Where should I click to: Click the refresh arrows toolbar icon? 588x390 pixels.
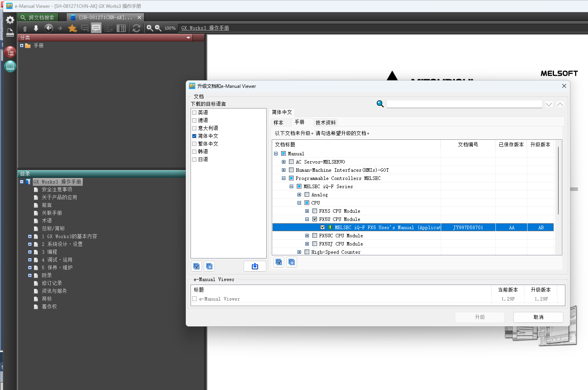click(136, 28)
